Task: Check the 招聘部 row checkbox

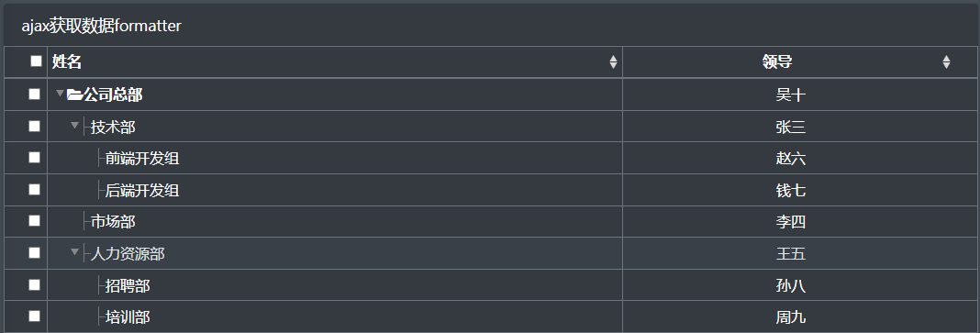Action: point(34,285)
